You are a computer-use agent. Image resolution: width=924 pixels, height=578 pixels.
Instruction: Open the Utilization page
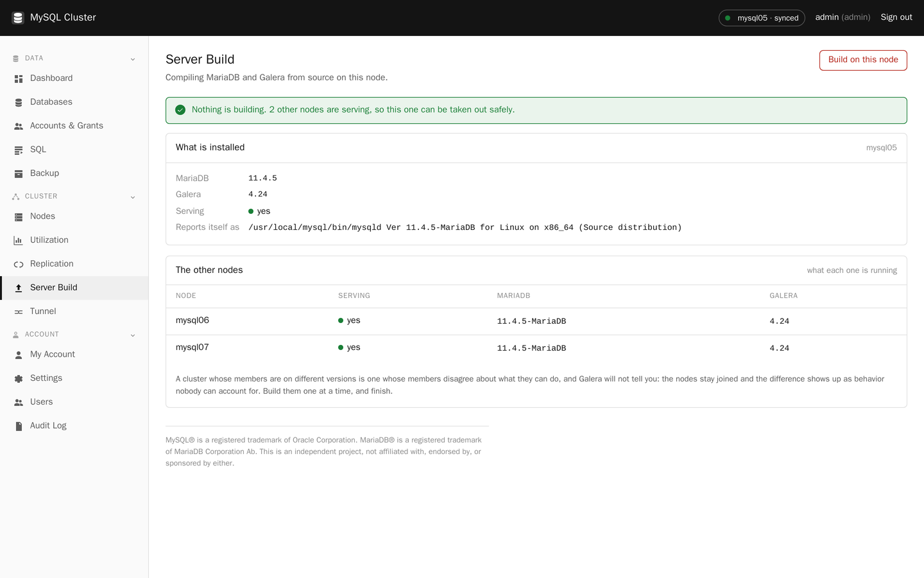coord(74,240)
